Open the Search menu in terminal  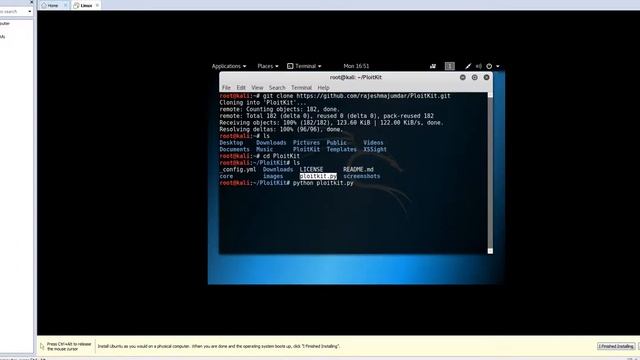coord(277,88)
